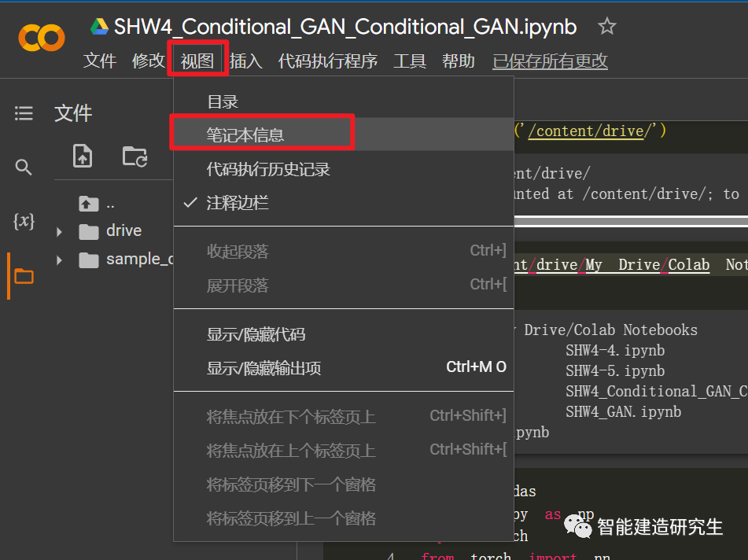The width and height of the screenshot is (748, 560).
Task: Open the variables inspector {x} icon
Action: tap(24, 222)
